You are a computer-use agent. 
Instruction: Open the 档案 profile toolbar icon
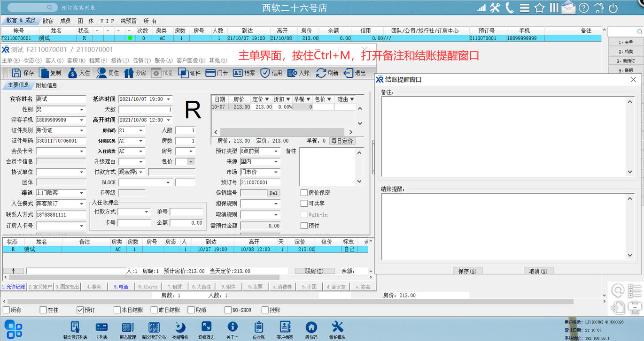click(x=238, y=73)
